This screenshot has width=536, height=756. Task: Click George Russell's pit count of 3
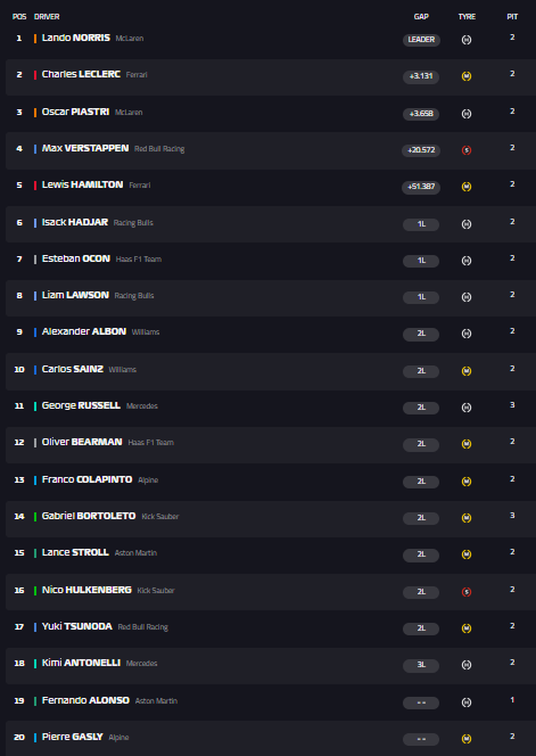(x=512, y=405)
